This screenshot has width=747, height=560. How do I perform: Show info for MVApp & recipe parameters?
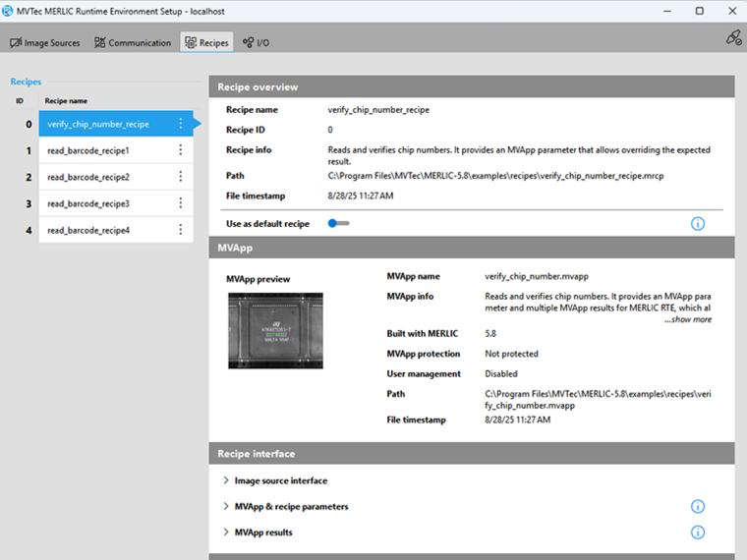[x=698, y=507]
